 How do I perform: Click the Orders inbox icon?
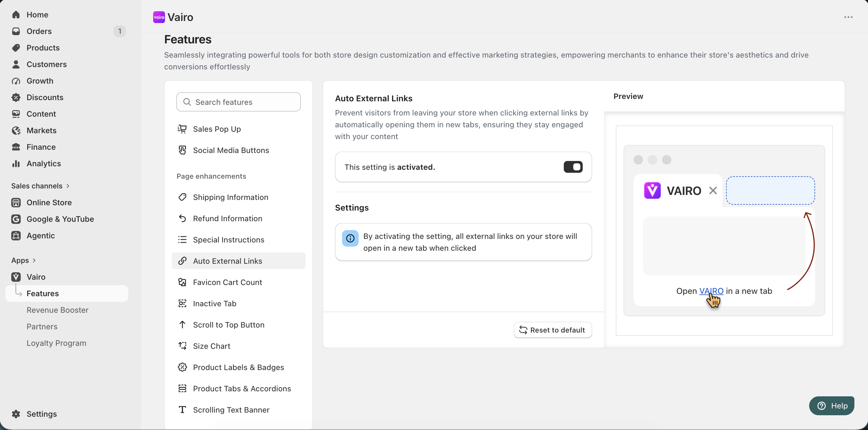tap(16, 31)
